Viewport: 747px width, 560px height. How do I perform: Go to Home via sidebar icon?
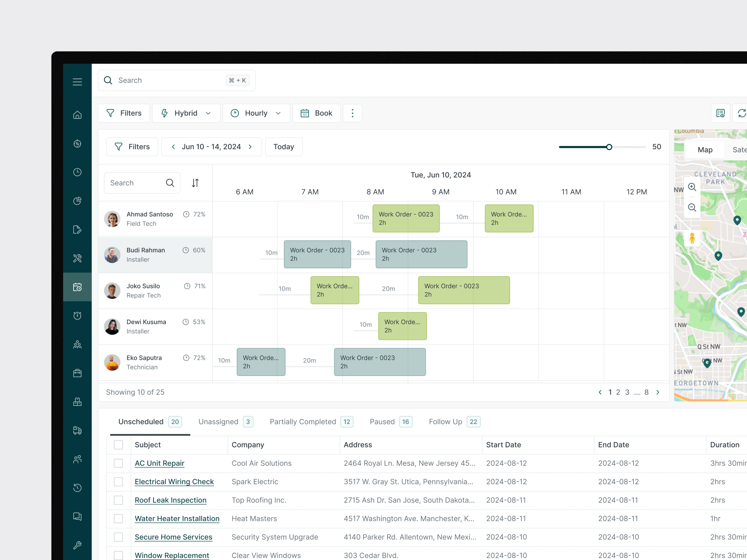tap(77, 115)
